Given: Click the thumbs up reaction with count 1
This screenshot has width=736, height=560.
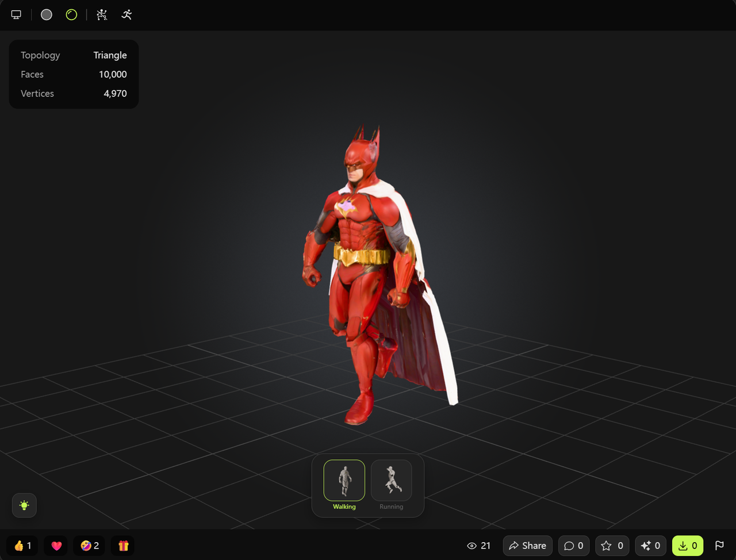Looking at the screenshot, I should coord(22,546).
